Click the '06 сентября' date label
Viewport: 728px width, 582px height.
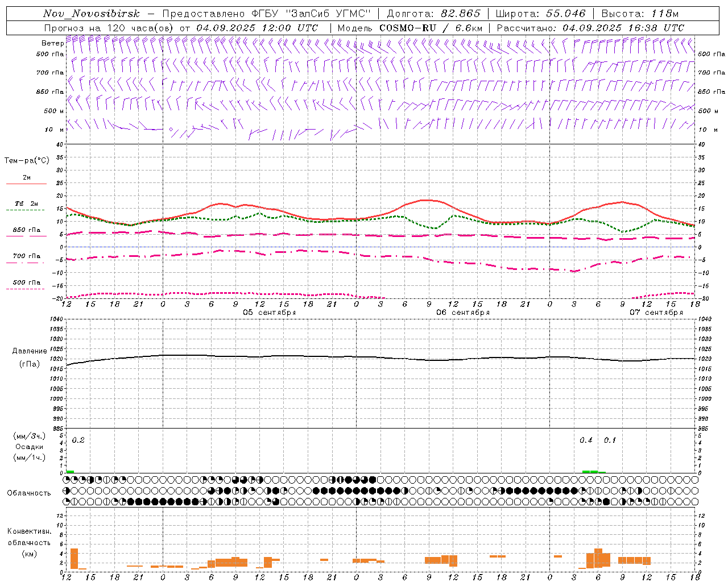[463, 313]
